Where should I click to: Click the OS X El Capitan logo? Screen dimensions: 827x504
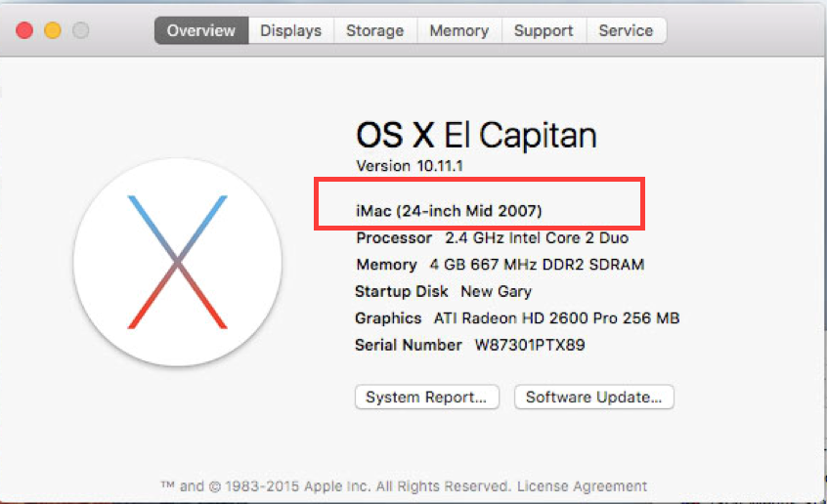(x=177, y=262)
